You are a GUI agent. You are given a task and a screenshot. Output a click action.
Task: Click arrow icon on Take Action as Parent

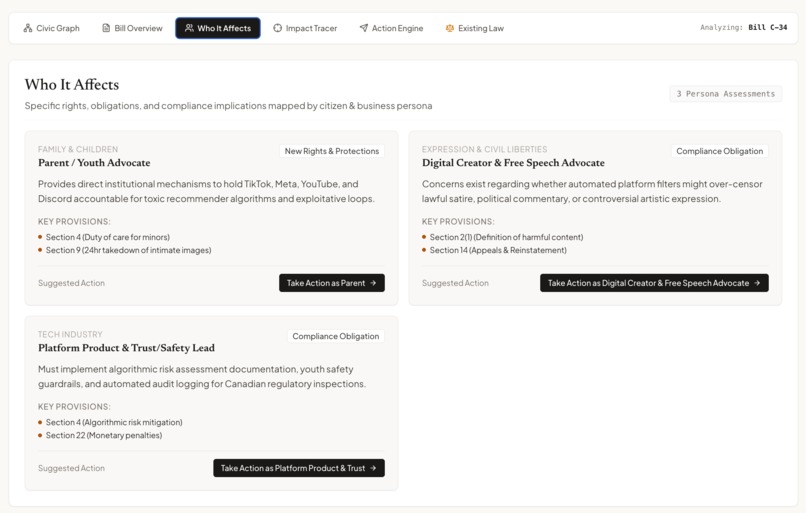(373, 283)
